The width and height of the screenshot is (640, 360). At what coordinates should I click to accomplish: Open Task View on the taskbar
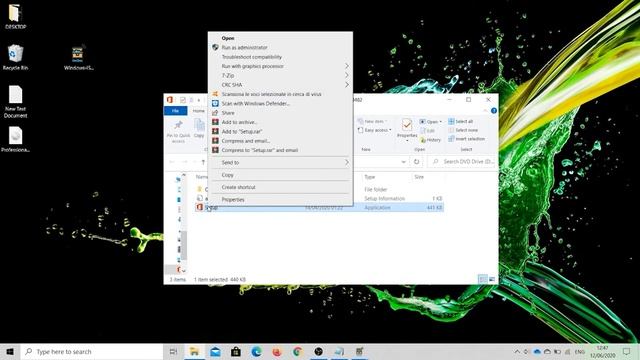click(x=173, y=351)
